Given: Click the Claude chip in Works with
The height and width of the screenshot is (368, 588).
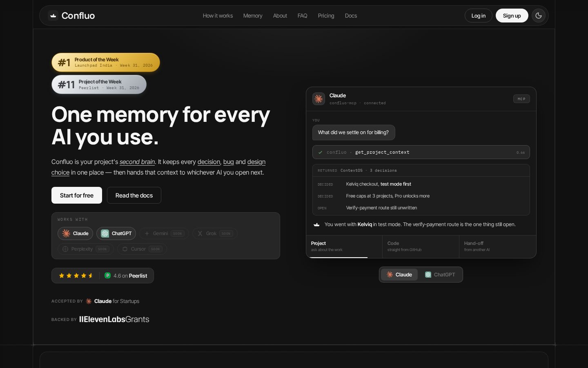Looking at the screenshot, I should pos(75,233).
